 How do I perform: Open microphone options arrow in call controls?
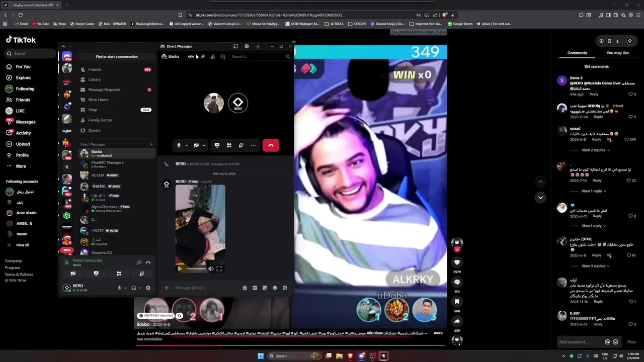point(186,145)
